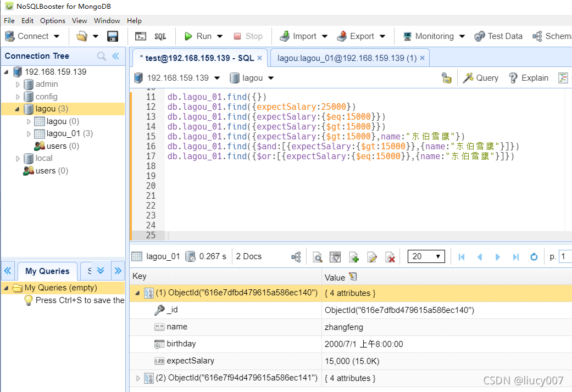Image resolution: width=572 pixels, height=392 pixels.
Task: Open the Import dropdown arrow
Action: [x=325, y=36]
